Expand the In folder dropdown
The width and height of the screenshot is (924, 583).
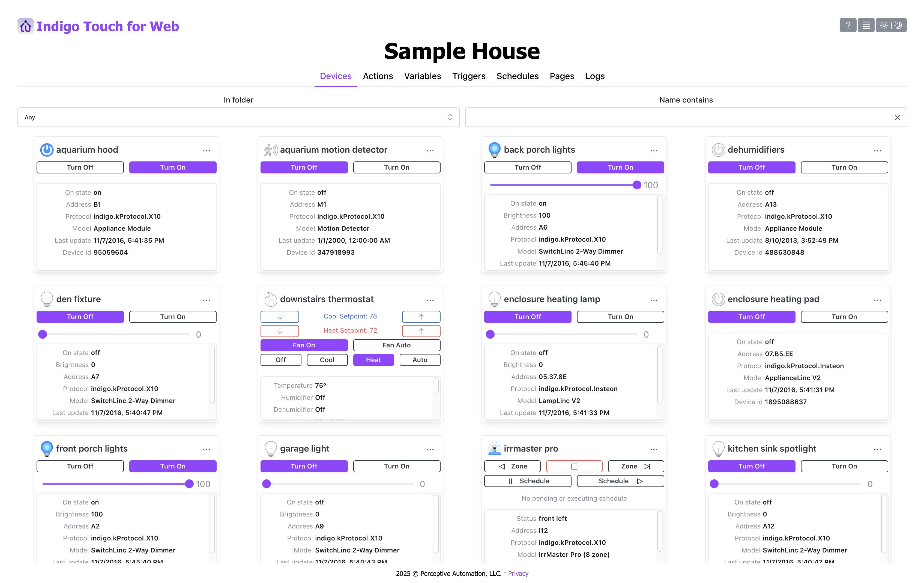tap(238, 117)
